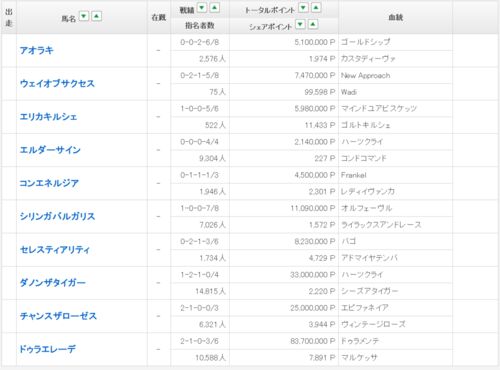Sort total points (トータルポイント) ascending
Image resolution: width=500 pixels, height=370 pixels.
pyautogui.click(x=316, y=7)
